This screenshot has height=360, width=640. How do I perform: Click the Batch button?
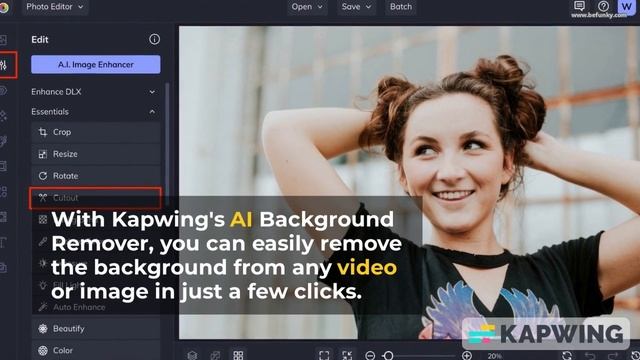click(x=401, y=7)
